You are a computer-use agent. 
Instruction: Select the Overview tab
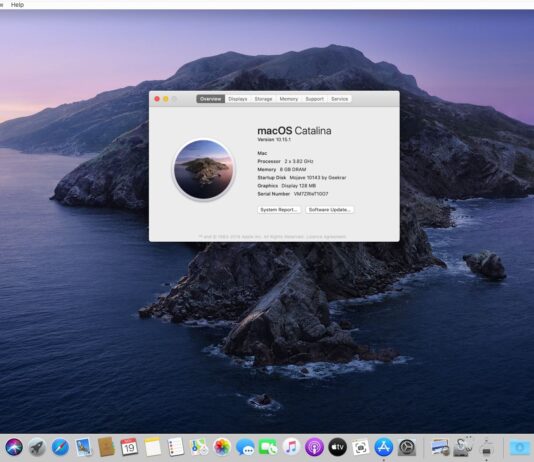pyautogui.click(x=210, y=99)
